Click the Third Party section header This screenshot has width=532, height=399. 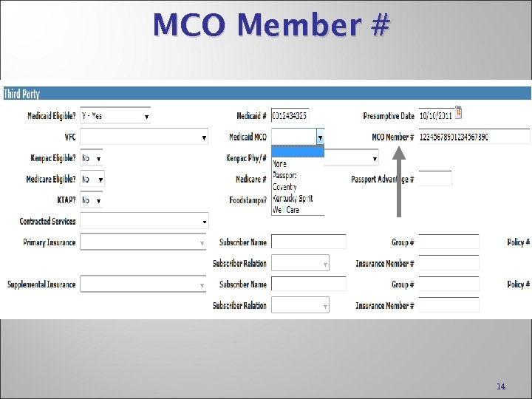[267, 93]
